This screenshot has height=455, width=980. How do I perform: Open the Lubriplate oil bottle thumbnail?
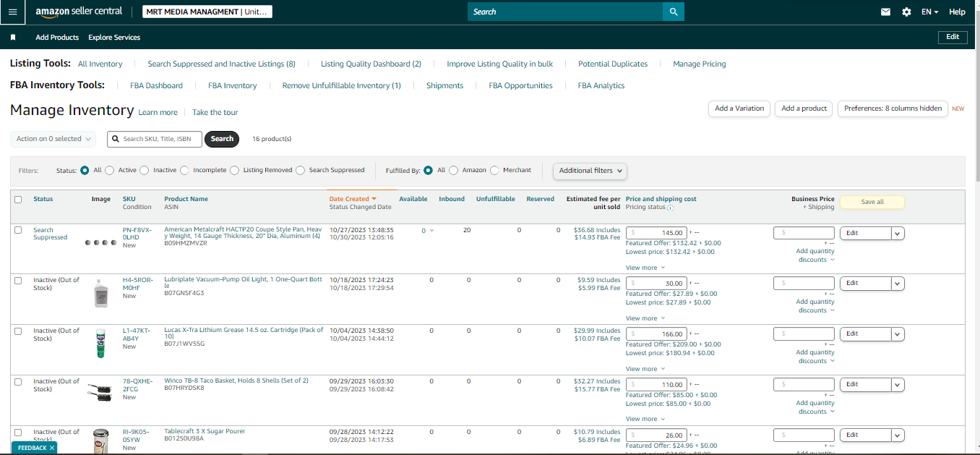click(100, 292)
